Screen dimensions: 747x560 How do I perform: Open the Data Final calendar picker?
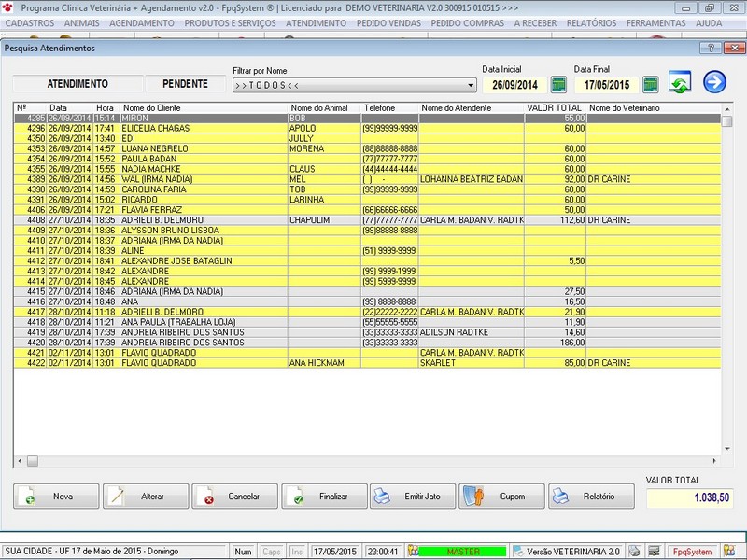[x=650, y=85]
